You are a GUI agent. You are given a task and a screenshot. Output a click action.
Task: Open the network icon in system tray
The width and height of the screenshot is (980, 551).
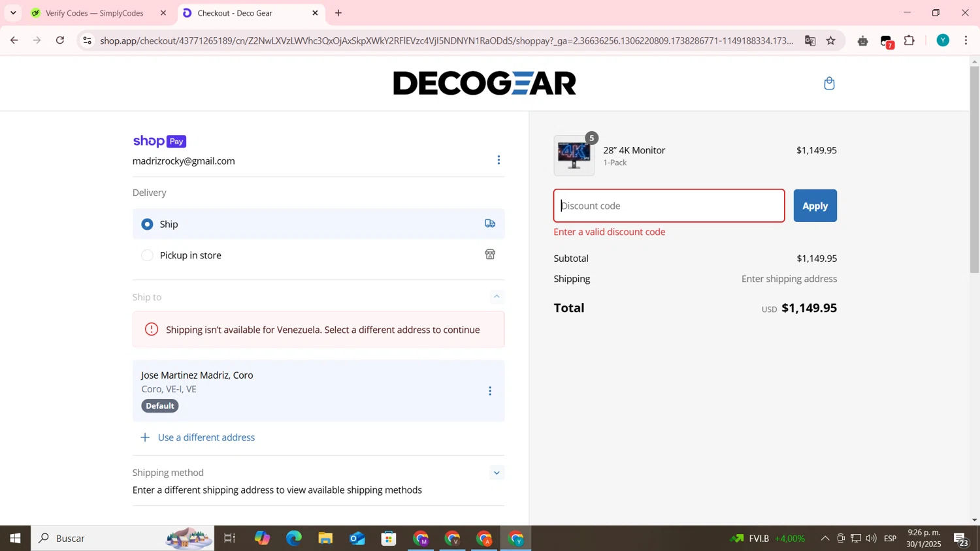tap(856, 539)
